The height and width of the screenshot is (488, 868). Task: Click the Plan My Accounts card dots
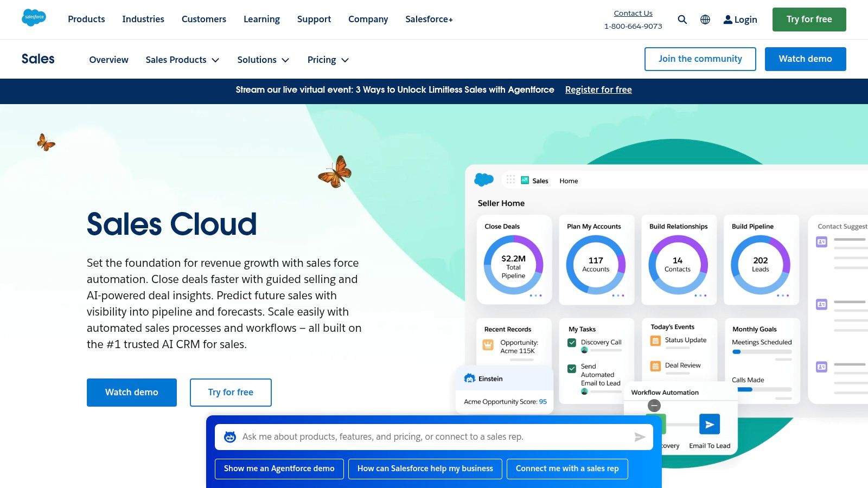coord(618,296)
